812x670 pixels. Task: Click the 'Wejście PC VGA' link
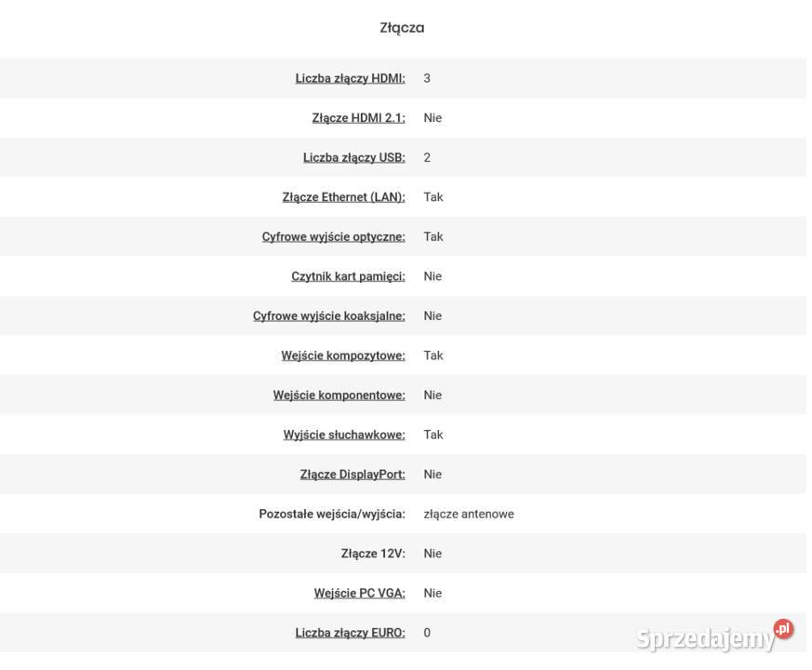coord(359,594)
